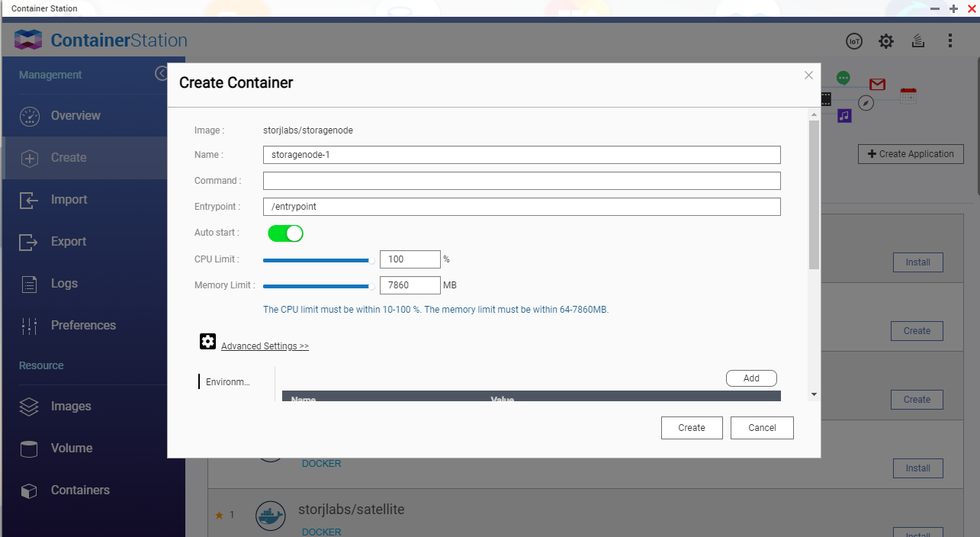980x537 pixels.
Task: Click the Preferences sliders icon
Action: 29,326
